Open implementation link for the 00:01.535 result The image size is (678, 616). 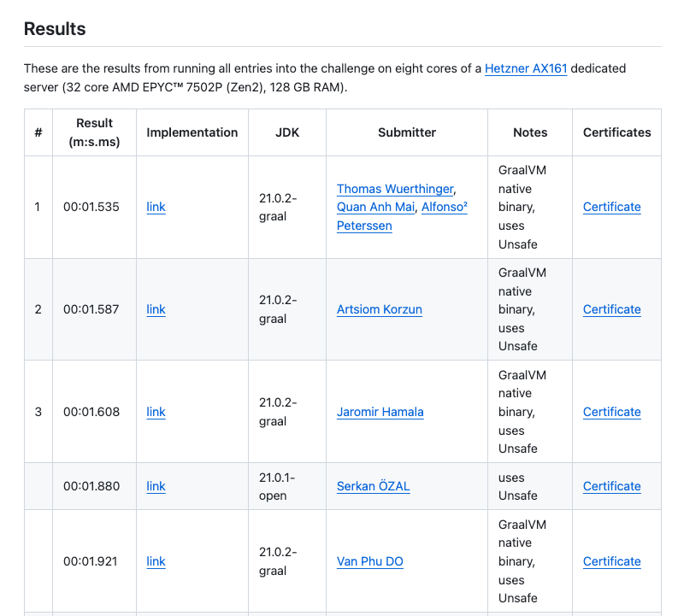[x=156, y=207]
